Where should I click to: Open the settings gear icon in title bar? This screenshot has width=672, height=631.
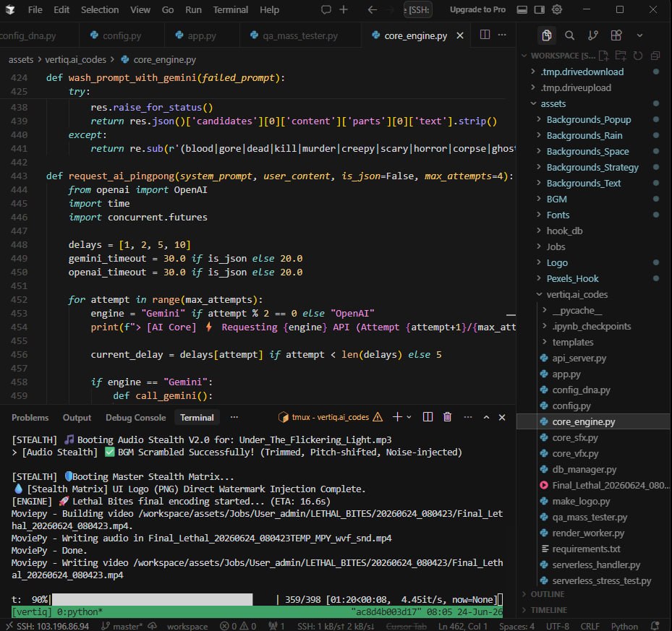tap(557, 9)
